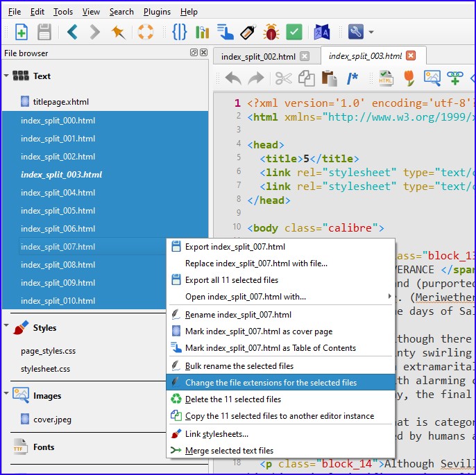Open preferences with the wrench icon
The width and height of the screenshot is (476, 475).
pos(356,31)
